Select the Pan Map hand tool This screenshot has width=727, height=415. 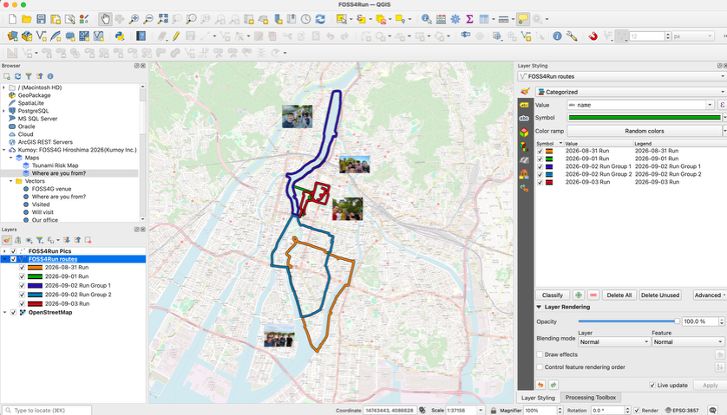coord(105,19)
